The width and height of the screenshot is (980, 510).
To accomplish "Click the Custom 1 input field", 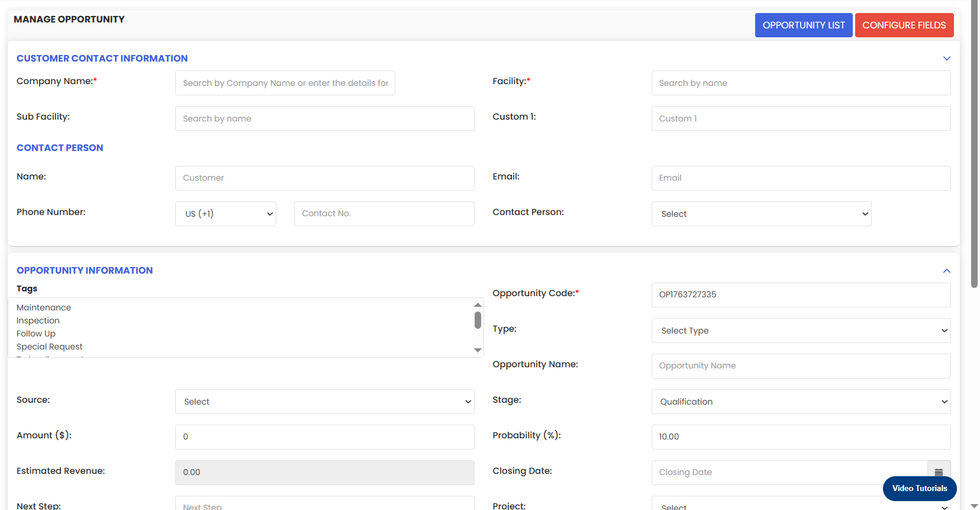I will (801, 118).
